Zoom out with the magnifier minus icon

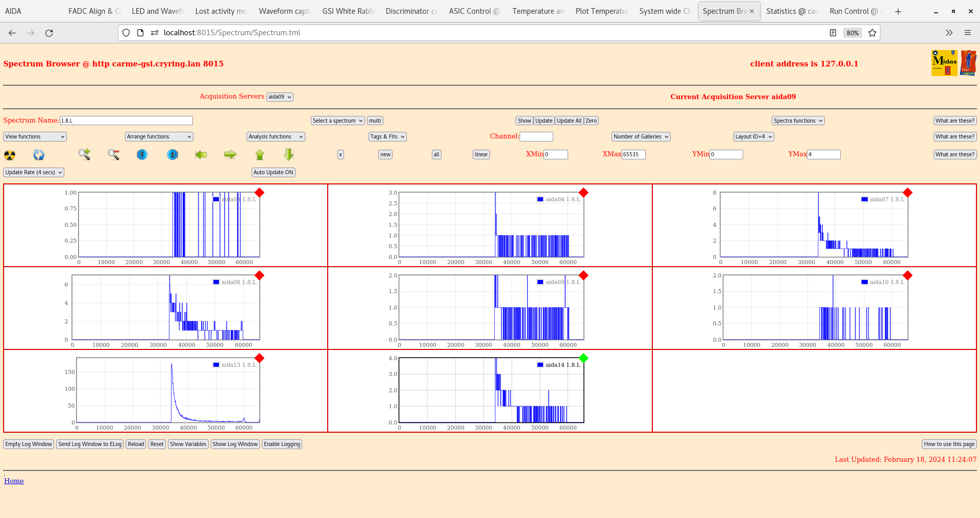pyautogui.click(x=113, y=154)
